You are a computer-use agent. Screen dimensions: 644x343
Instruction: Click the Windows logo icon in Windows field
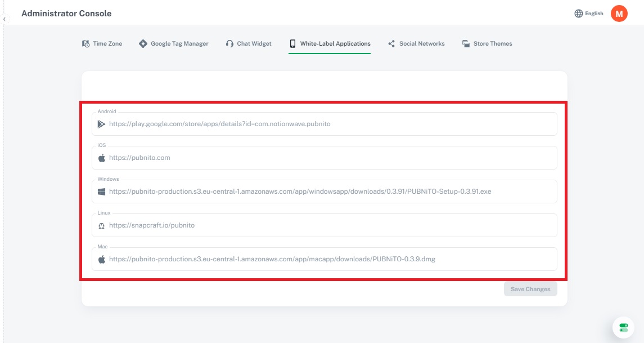pyautogui.click(x=102, y=191)
